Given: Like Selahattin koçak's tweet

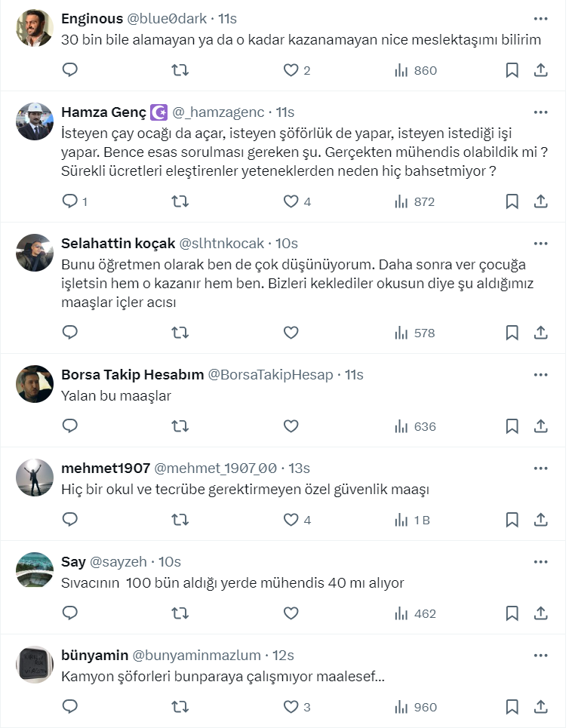Looking at the screenshot, I should 291,333.
